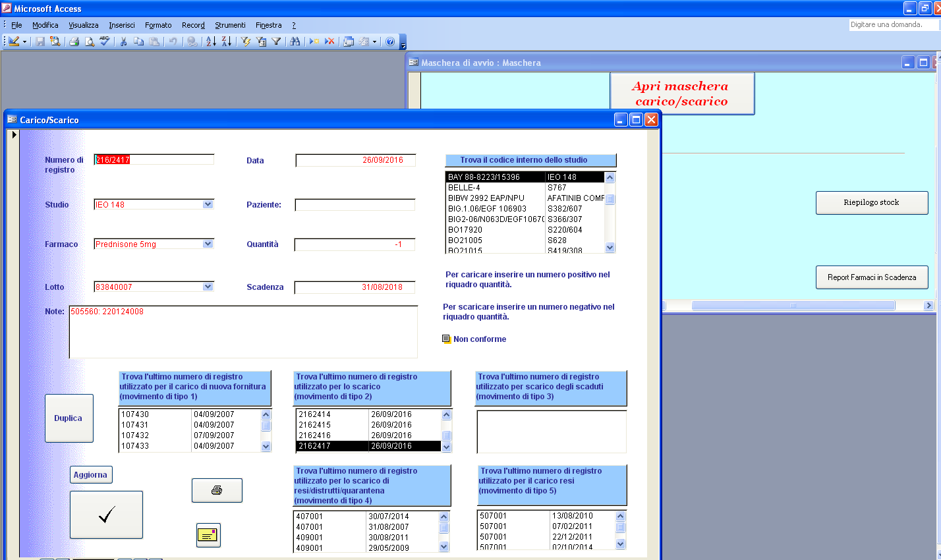Click the Access Help question mark icon

coord(390,41)
